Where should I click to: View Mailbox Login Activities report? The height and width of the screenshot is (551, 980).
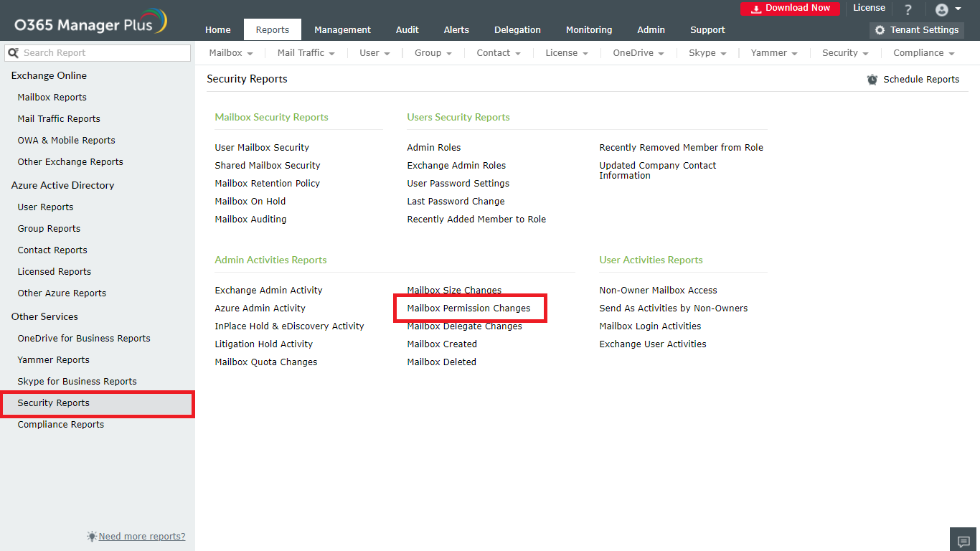650,326
